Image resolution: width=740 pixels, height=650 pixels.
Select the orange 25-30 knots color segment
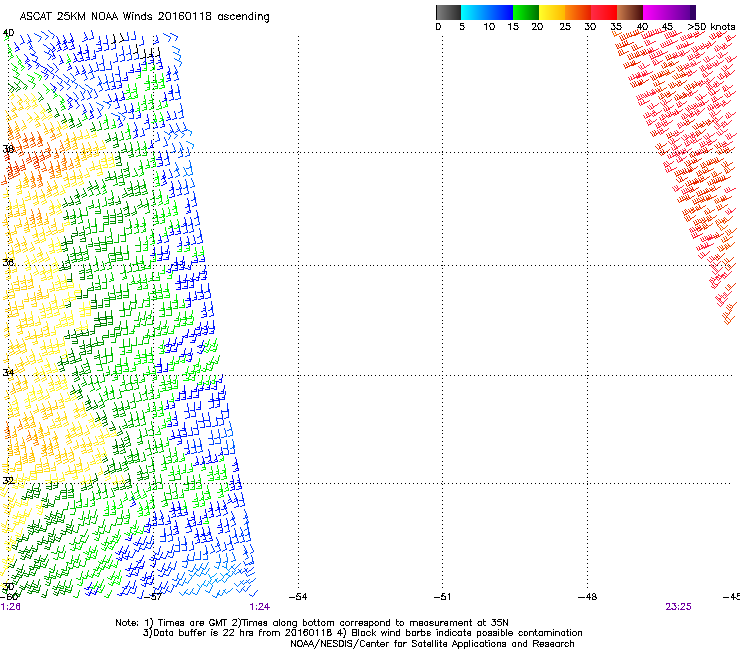[x=578, y=12]
